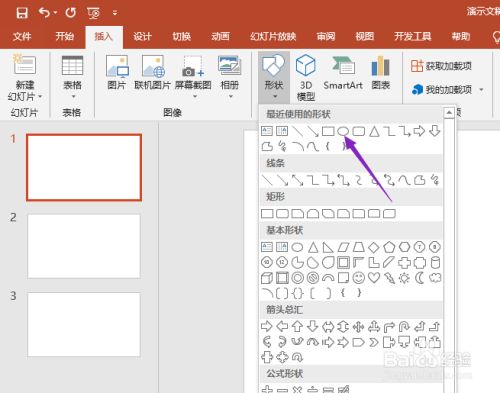Image resolution: width=500 pixels, height=393 pixels.
Task: Select the first plain rectangle under 矩形
Action: pyautogui.click(x=267, y=213)
